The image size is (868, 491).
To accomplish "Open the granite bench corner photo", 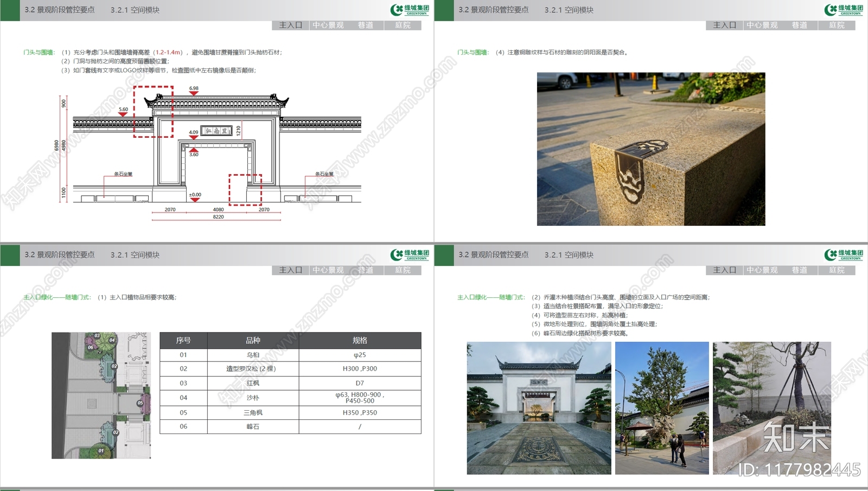I will point(651,149).
